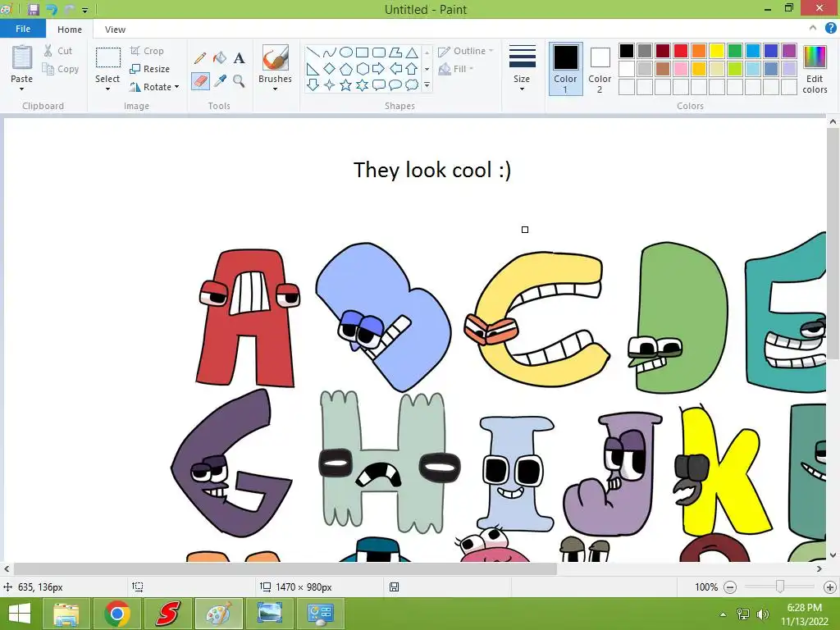Open Google Chrome from the taskbar

pos(117,614)
